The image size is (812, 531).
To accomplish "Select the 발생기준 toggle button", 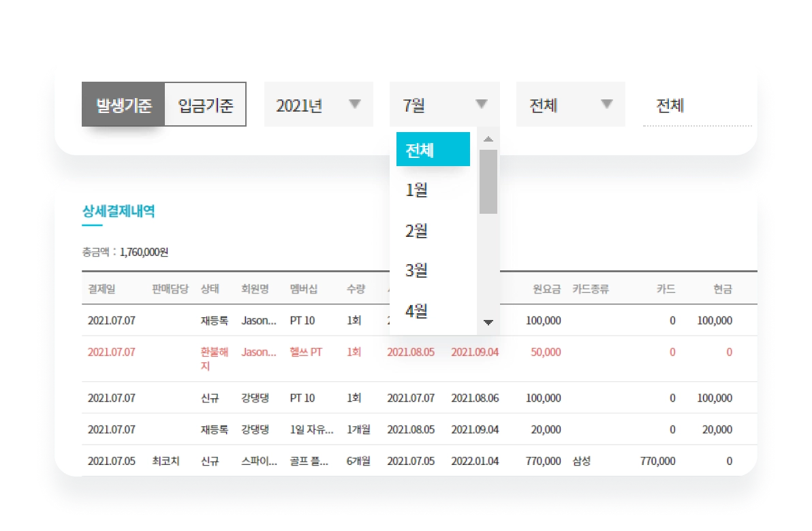I will tap(123, 104).
